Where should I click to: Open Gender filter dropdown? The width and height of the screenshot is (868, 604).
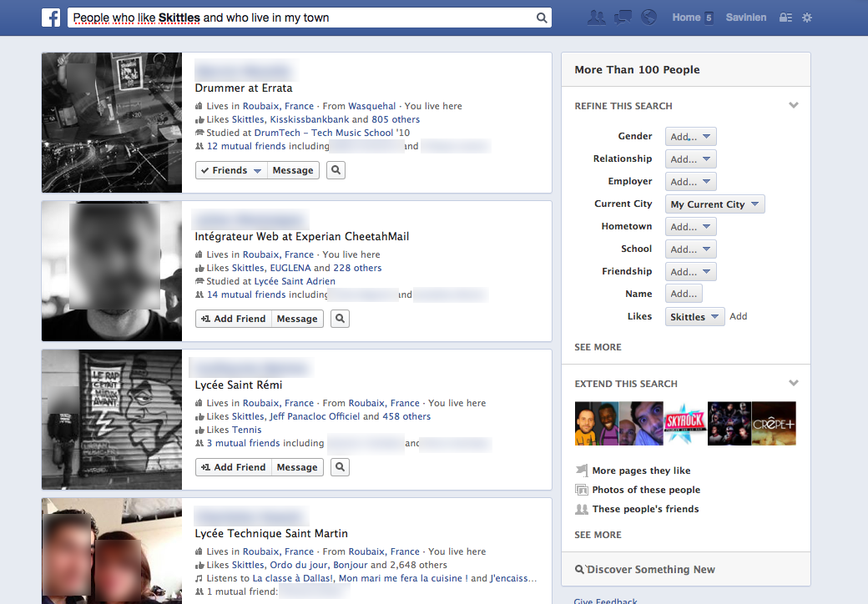[x=690, y=137]
